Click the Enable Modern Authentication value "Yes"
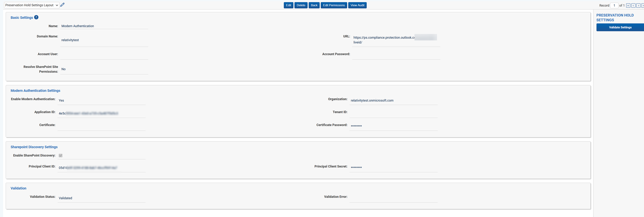 click(x=61, y=100)
